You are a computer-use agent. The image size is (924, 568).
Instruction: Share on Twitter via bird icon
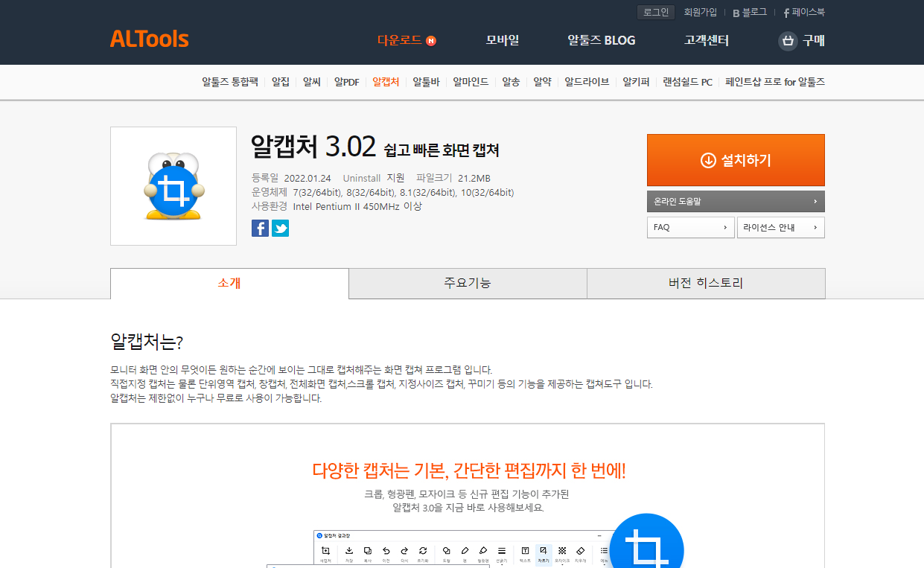[x=280, y=229]
